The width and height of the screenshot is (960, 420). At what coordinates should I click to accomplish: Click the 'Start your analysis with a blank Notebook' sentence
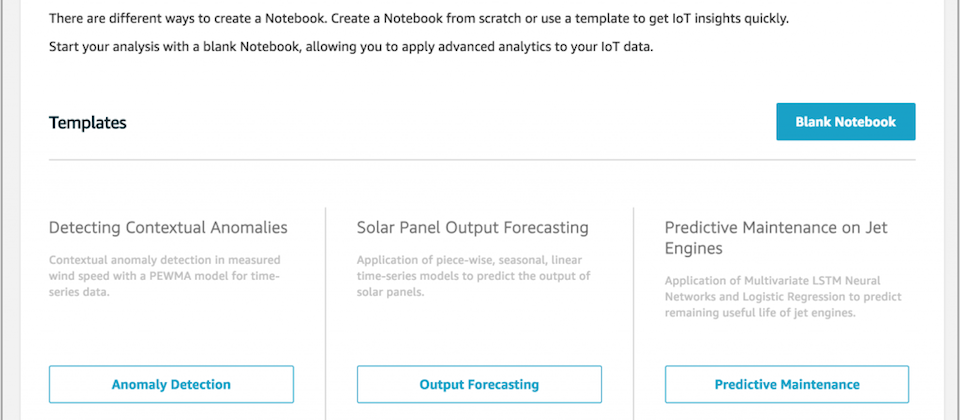click(351, 47)
